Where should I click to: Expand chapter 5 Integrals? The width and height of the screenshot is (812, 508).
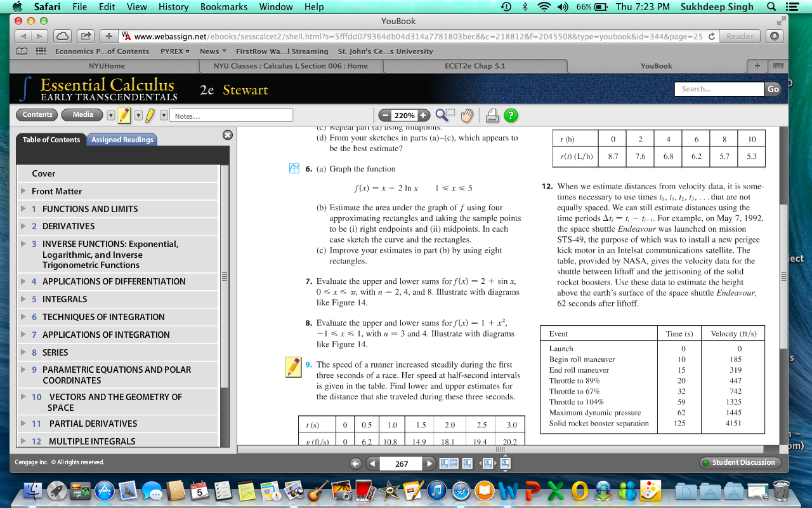point(24,299)
